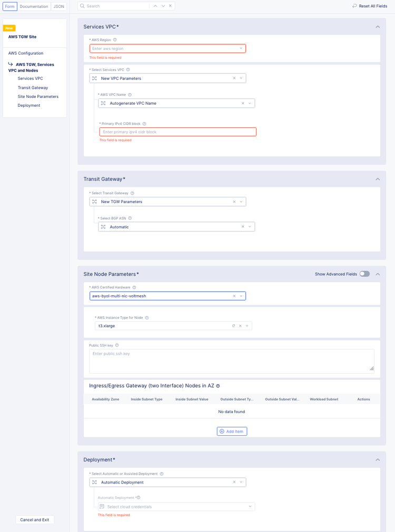Collapse the Transit Gateway section

pos(378,179)
